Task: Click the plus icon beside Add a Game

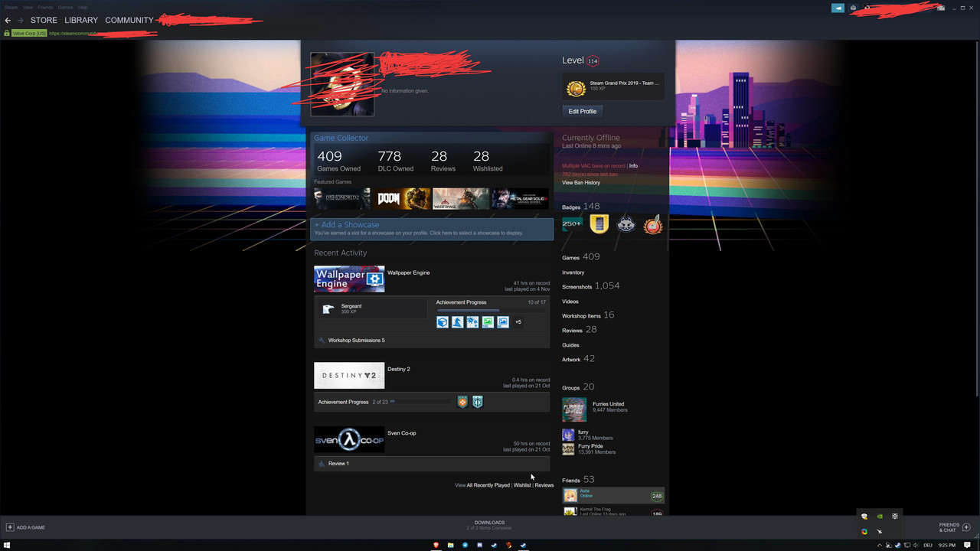Action: (x=10, y=527)
